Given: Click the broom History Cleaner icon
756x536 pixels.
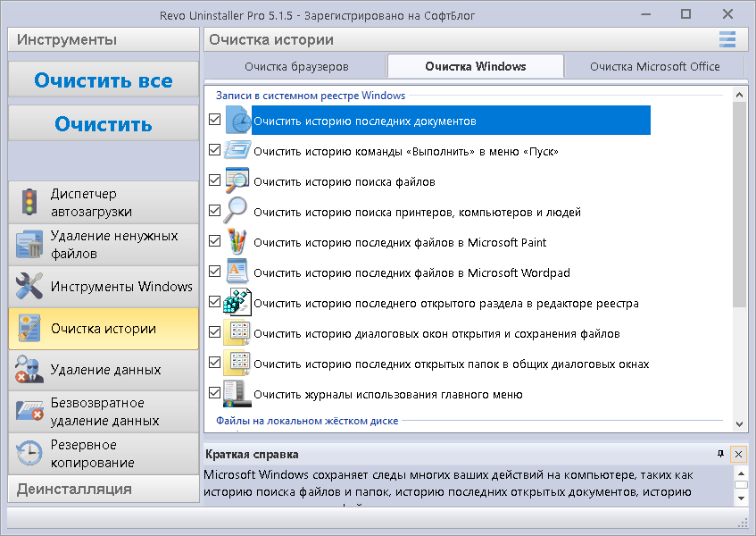Looking at the screenshot, I should click(x=29, y=328).
